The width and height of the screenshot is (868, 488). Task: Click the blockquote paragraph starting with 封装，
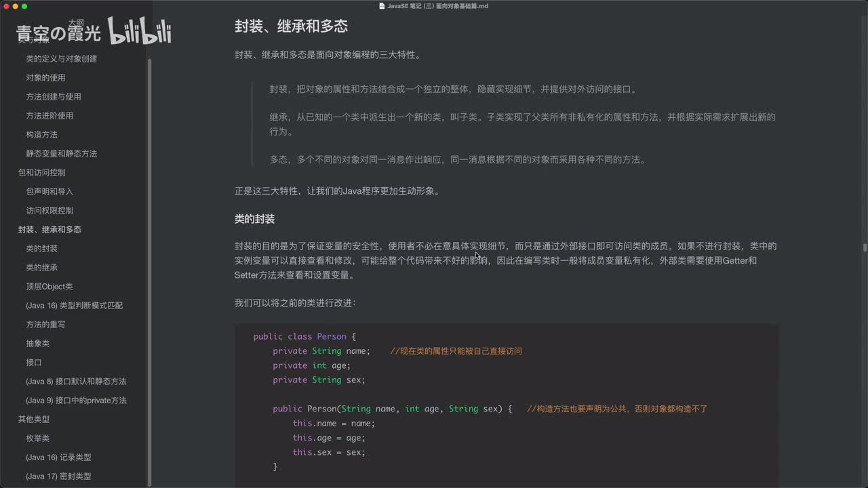click(x=453, y=89)
